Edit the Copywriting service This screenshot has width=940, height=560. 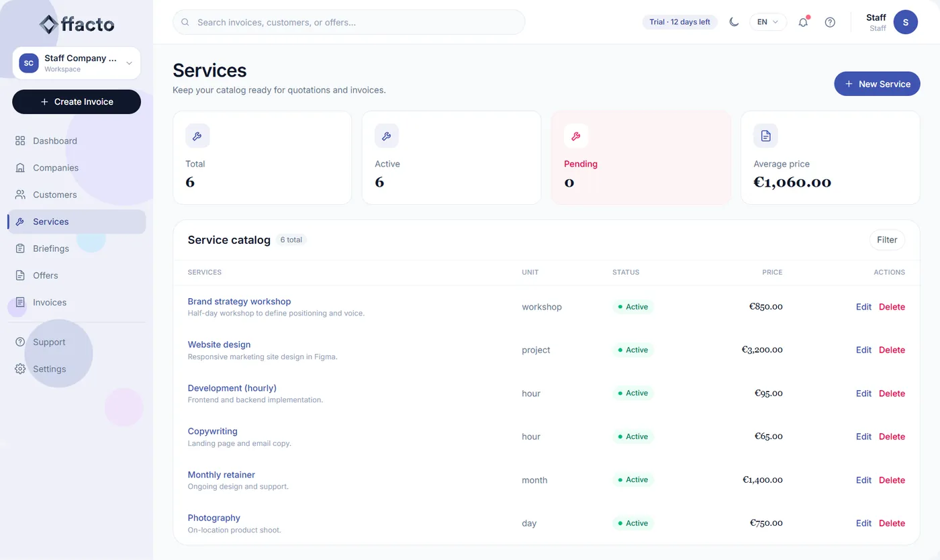click(x=863, y=436)
